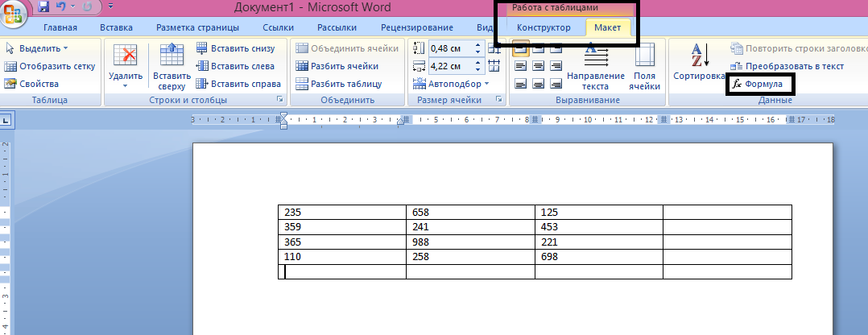Click table cell containing 241
Screen dimensions: 868x335
pyautogui.click(x=470, y=227)
